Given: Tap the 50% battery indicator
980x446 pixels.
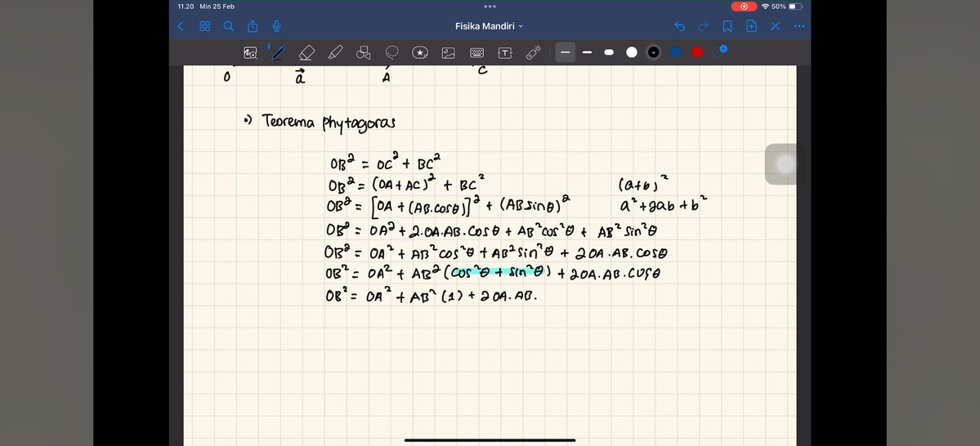Looking at the screenshot, I should click(787, 7).
